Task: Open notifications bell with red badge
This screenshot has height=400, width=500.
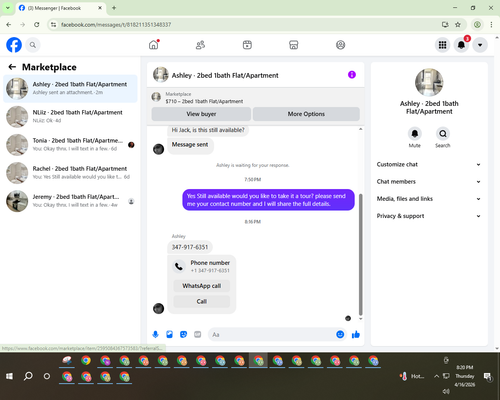Action: (461, 45)
